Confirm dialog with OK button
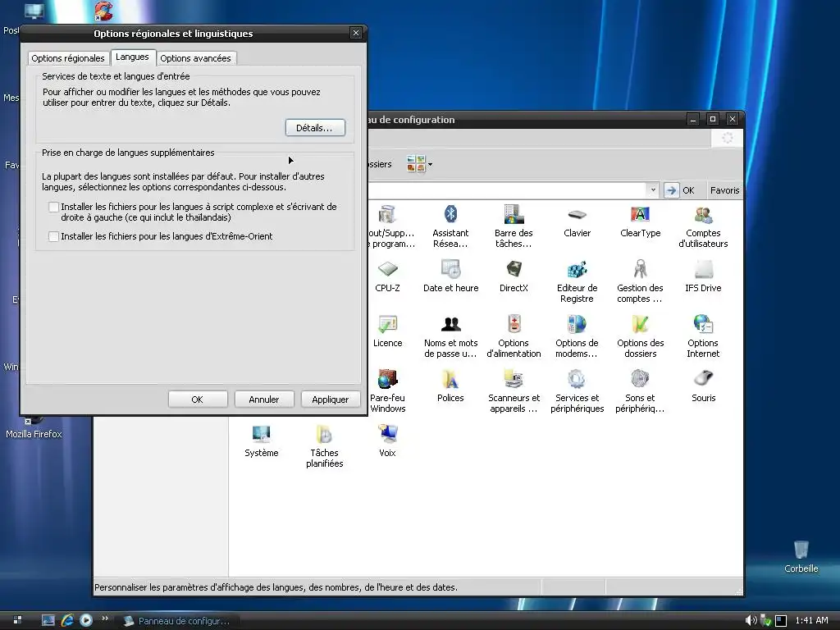 (x=197, y=399)
